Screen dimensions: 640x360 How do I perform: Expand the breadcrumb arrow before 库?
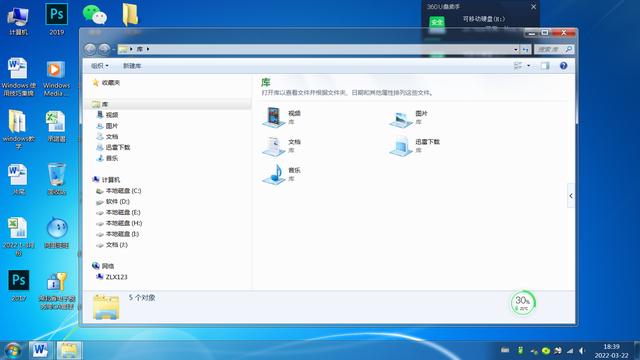tap(131, 49)
